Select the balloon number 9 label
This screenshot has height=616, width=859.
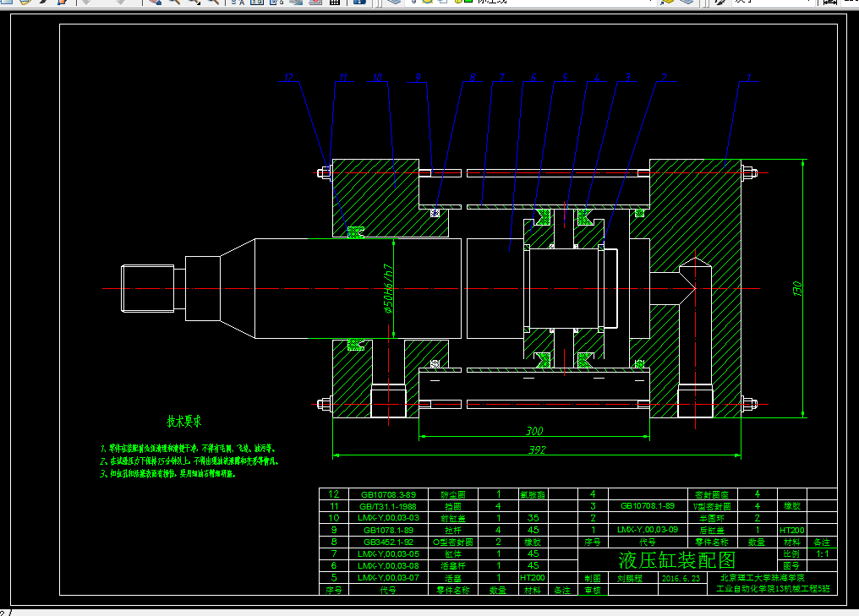tap(418, 77)
